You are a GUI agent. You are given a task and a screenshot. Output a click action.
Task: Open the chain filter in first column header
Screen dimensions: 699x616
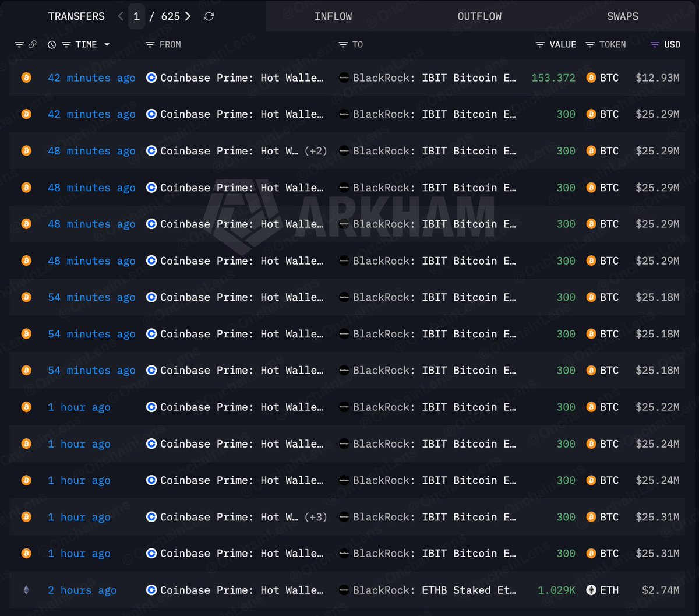pos(19,45)
